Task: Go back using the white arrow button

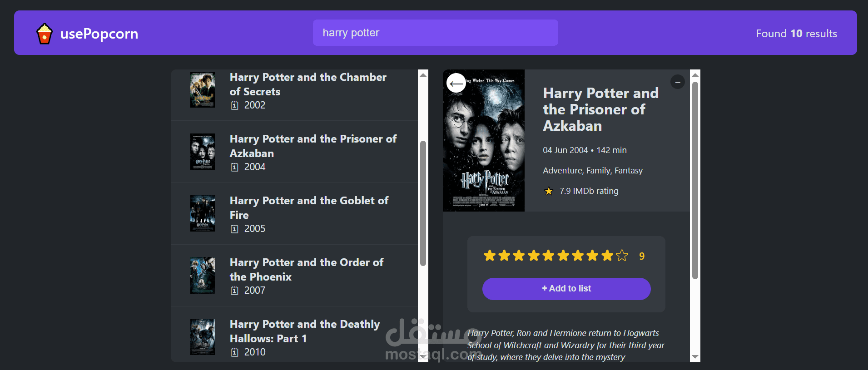Action: pyautogui.click(x=456, y=83)
